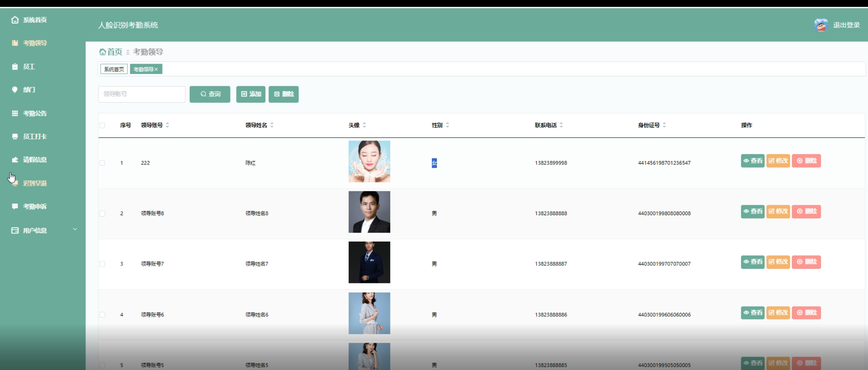Switch to the 系统首页 tab
This screenshot has width=868, height=370.
pyautogui.click(x=114, y=69)
